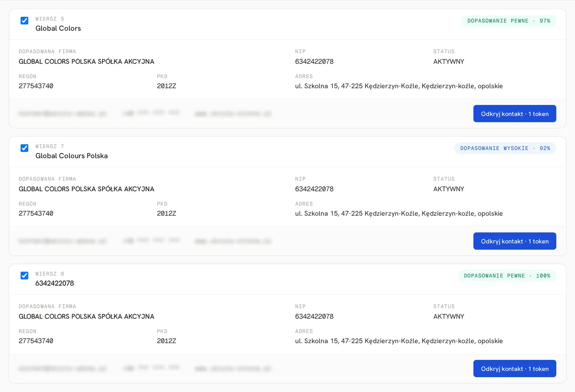
Task: Select the Global Colours Polska title
Action: coord(72,156)
